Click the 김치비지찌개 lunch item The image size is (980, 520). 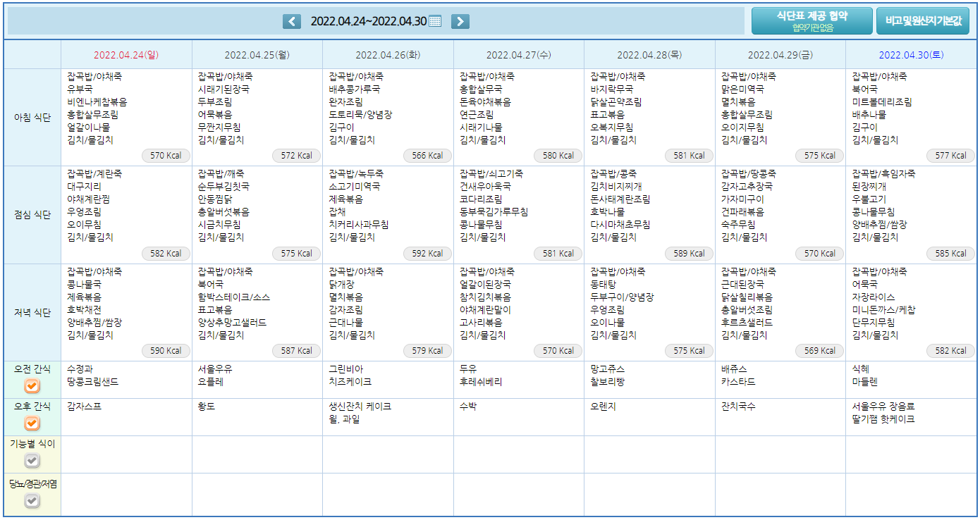point(616,187)
